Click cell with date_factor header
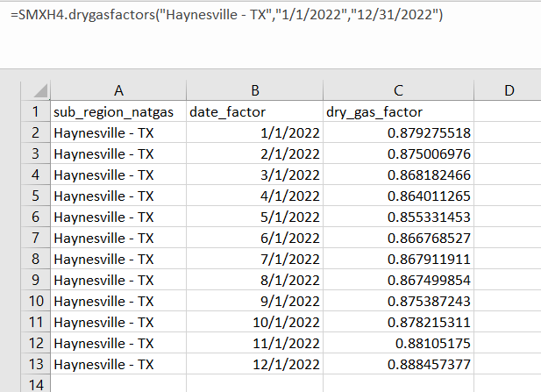This screenshot has width=541, height=392. click(254, 111)
